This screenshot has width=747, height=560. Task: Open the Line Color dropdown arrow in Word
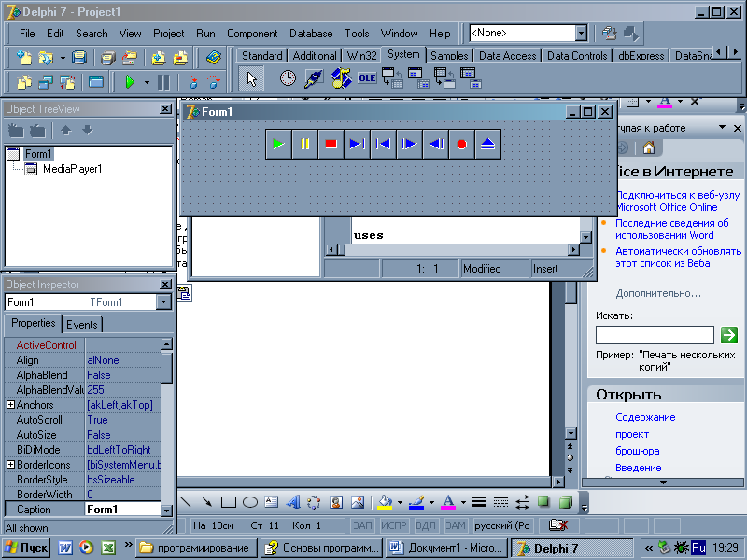point(431,502)
